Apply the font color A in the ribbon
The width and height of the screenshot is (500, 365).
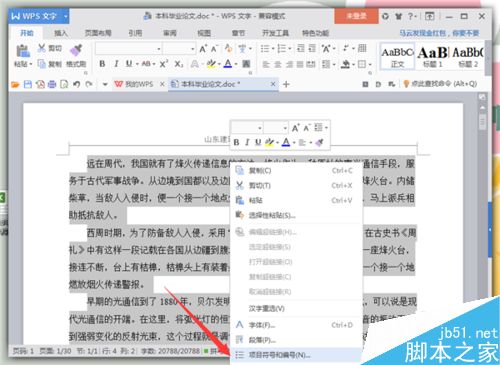[228, 64]
